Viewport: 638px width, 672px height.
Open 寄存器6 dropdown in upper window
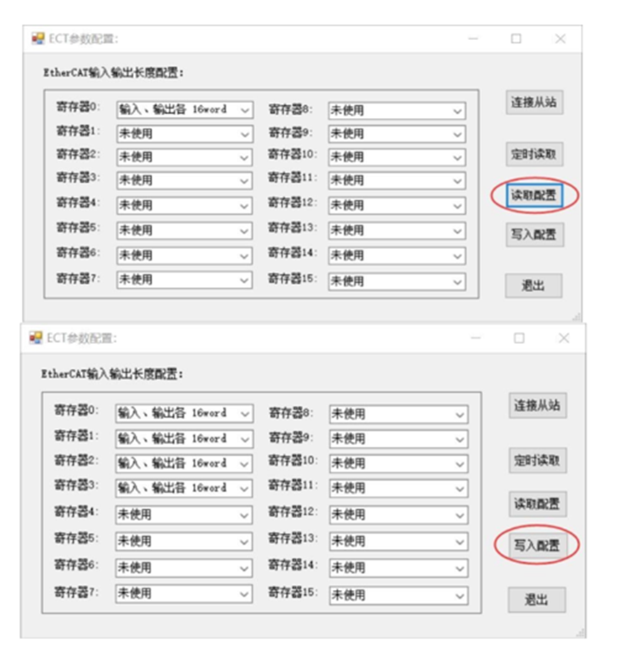(x=185, y=256)
